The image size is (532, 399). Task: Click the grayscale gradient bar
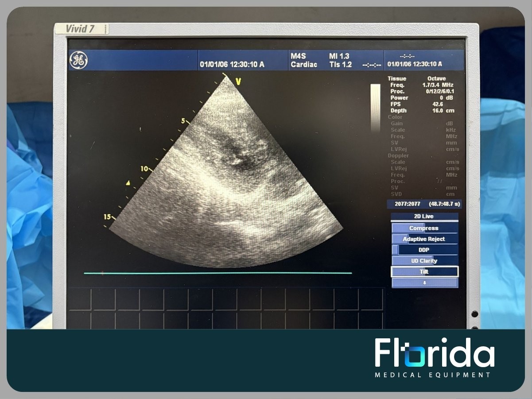tap(375, 108)
